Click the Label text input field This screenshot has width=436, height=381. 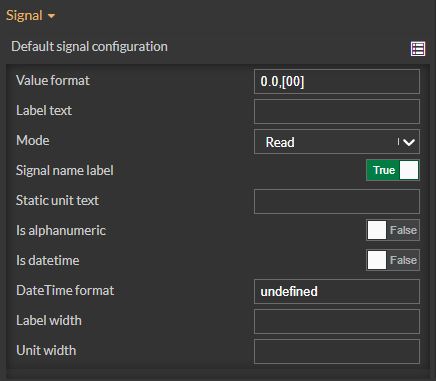(337, 111)
